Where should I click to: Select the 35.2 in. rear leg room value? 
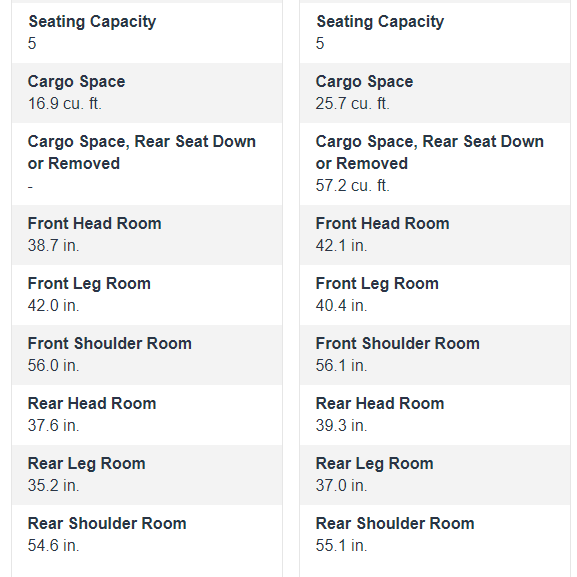pos(53,485)
